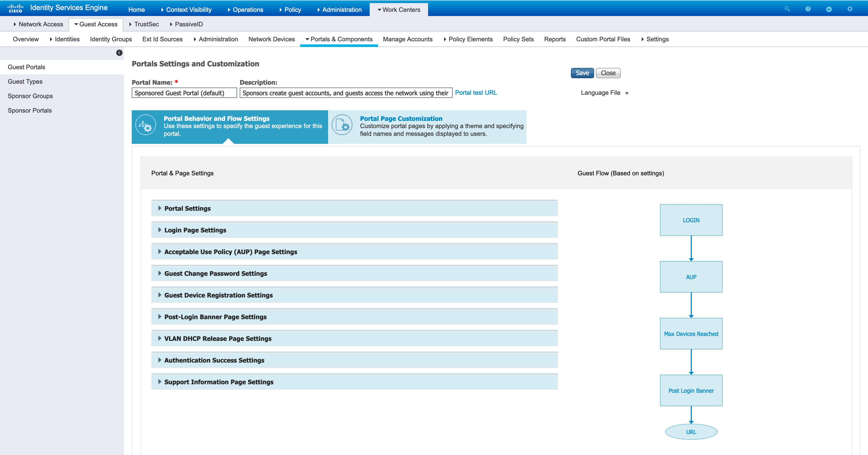This screenshot has height=455, width=868.
Task: Go to Policy Sets tab
Action: click(x=518, y=39)
